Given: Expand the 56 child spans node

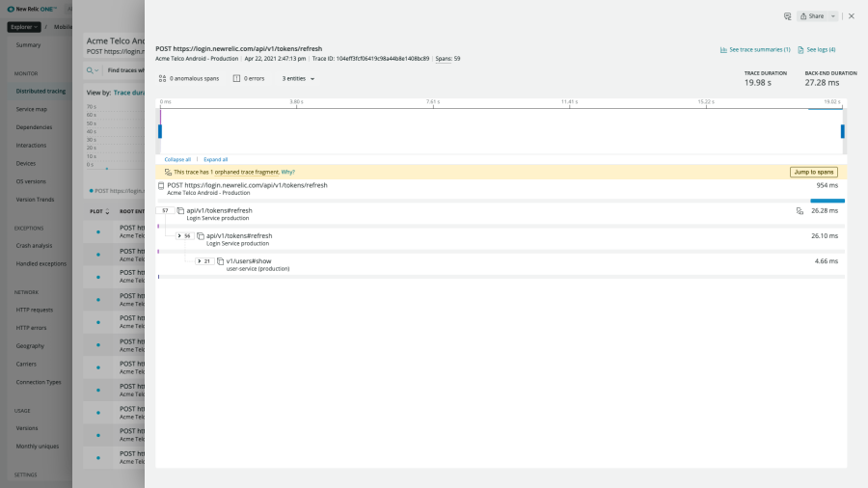Looking at the screenshot, I should point(184,235).
